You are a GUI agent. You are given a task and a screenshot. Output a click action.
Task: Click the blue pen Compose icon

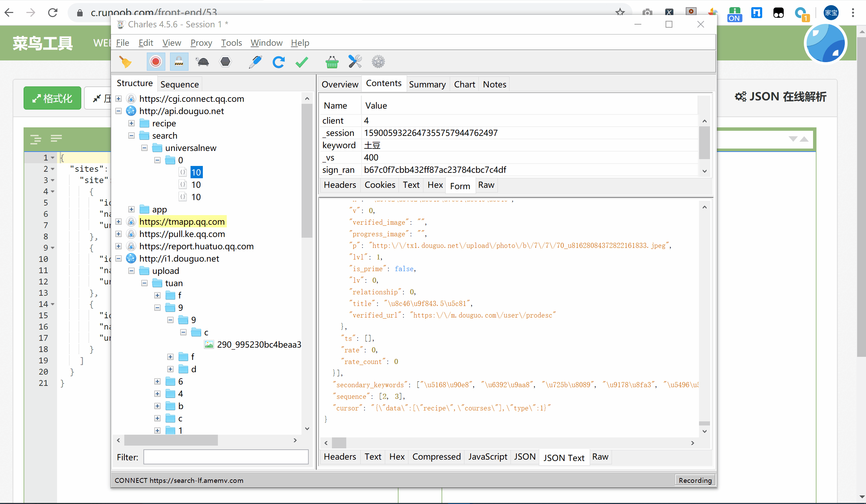(255, 62)
